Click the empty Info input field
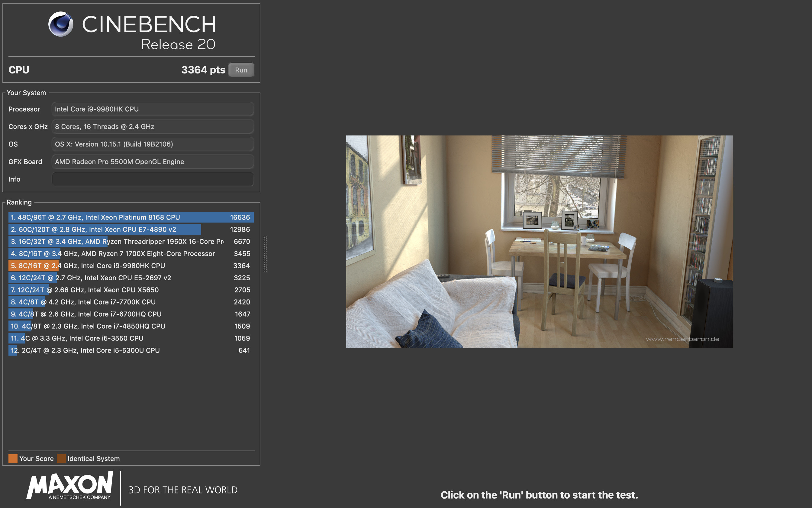Screen dimensions: 812x508 pos(153,179)
